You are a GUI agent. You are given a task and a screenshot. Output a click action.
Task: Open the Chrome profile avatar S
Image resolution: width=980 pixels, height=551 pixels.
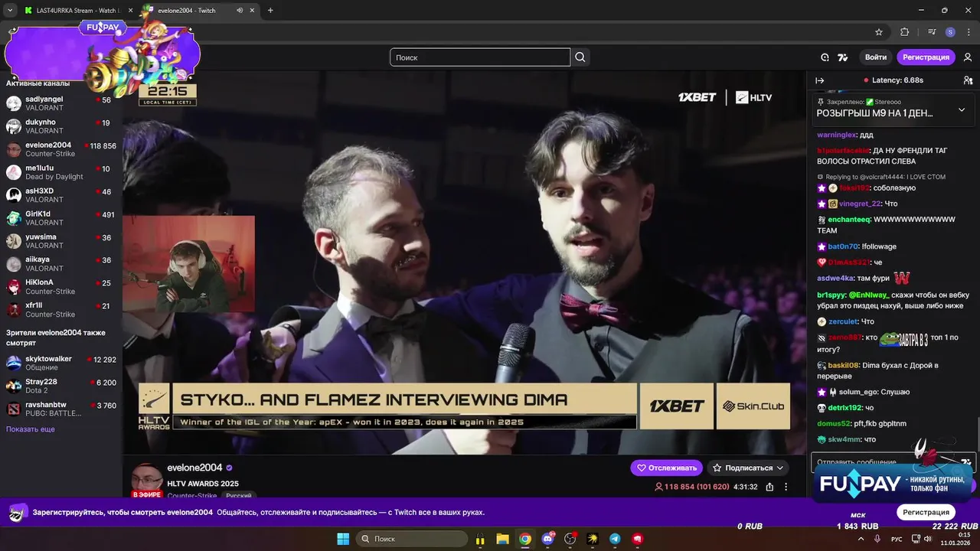tap(950, 32)
